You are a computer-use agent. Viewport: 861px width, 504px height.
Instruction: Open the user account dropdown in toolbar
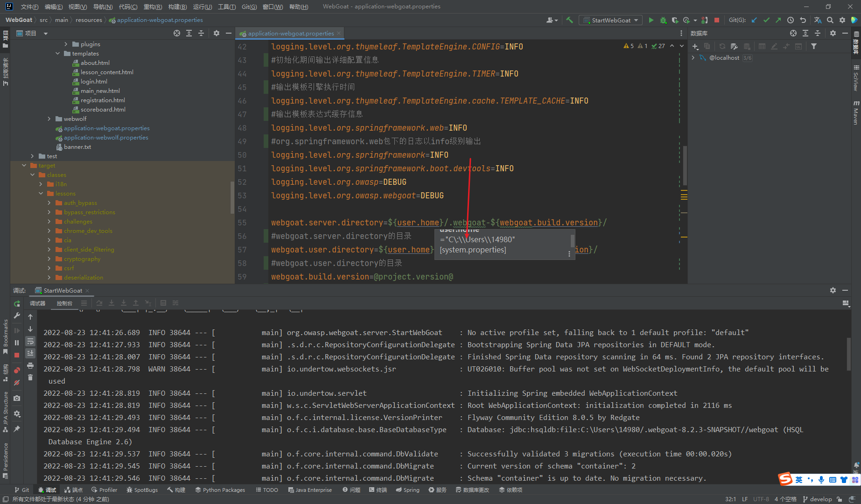(552, 20)
